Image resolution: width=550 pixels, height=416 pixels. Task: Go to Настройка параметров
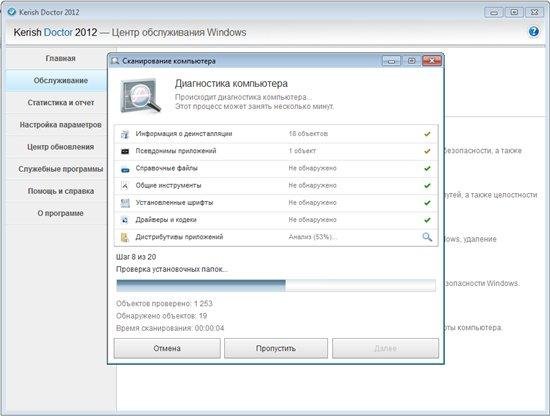tap(60, 125)
